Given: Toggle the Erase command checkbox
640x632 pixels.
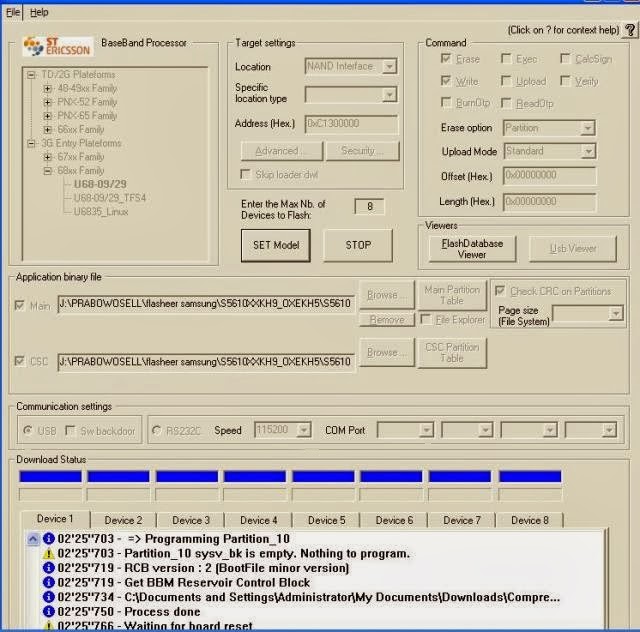Looking at the screenshot, I should point(446,59).
